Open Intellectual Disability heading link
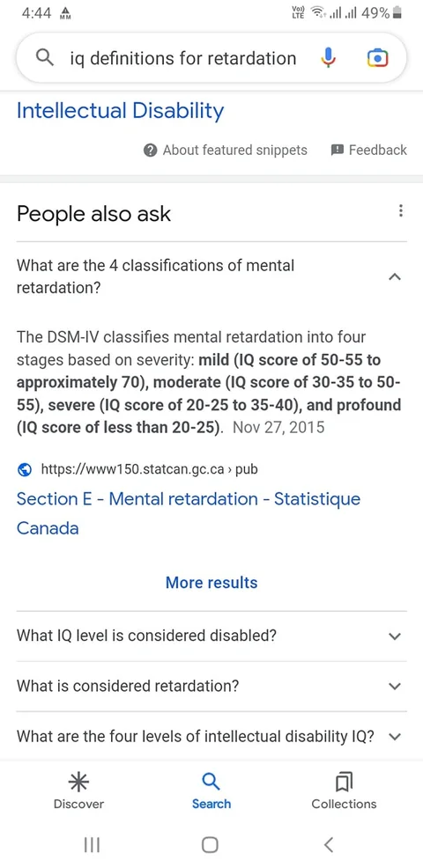This screenshot has height=868, width=423. [x=121, y=111]
